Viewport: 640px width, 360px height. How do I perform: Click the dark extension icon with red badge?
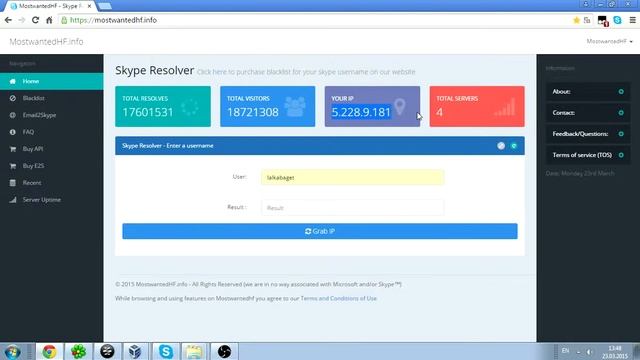(x=603, y=20)
